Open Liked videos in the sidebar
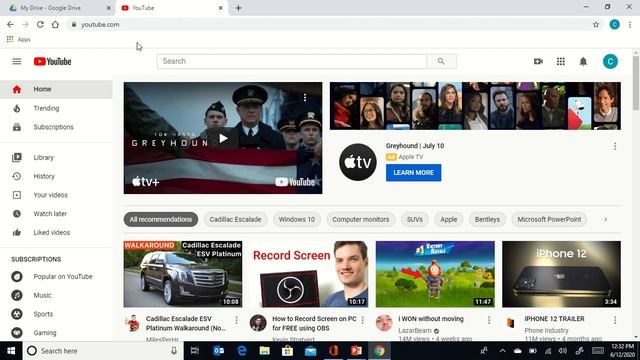This screenshot has width=640, height=360. tap(56, 232)
